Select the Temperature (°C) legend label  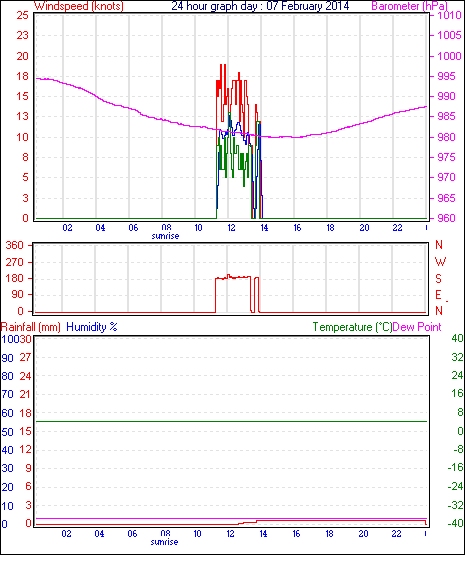tap(352, 327)
